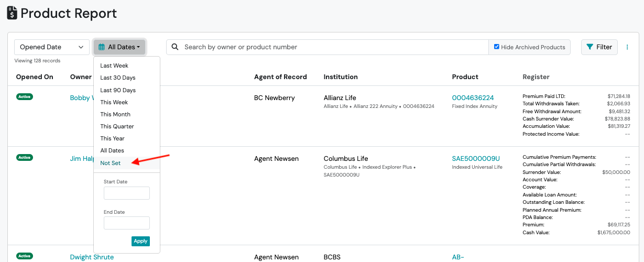Toggle Hide Archived Products checkbox
Viewport: 644px width, 262px height.
(x=497, y=47)
